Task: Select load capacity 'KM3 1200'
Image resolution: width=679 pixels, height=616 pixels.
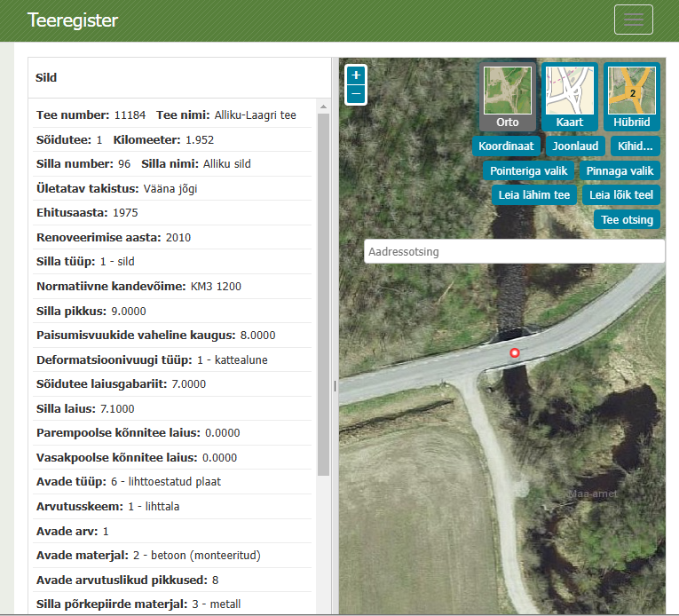Action: 216,287
